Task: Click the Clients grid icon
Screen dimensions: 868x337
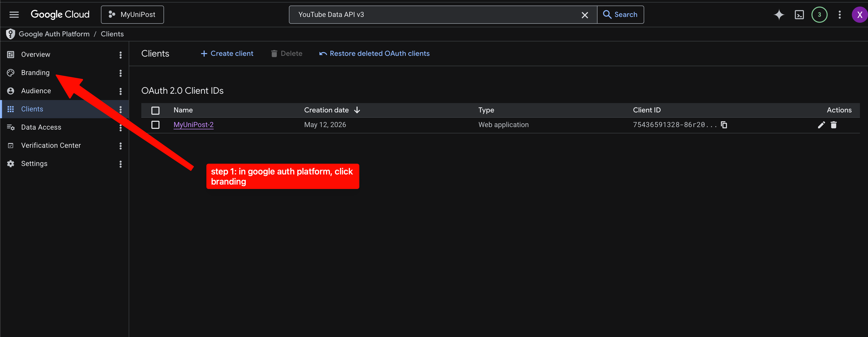Action: point(10,109)
